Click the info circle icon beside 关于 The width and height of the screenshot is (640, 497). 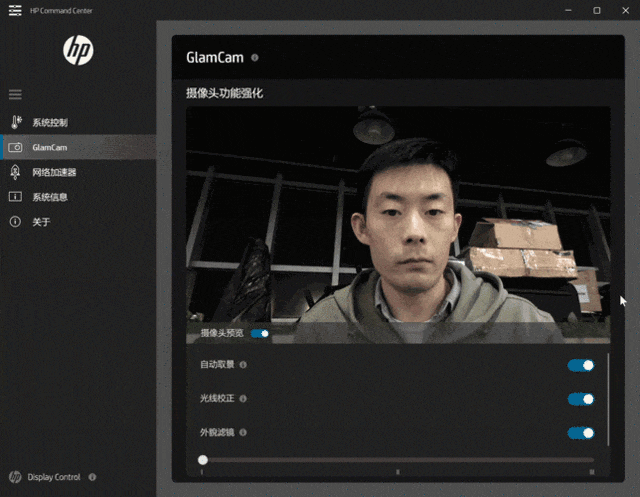tap(15, 222)
